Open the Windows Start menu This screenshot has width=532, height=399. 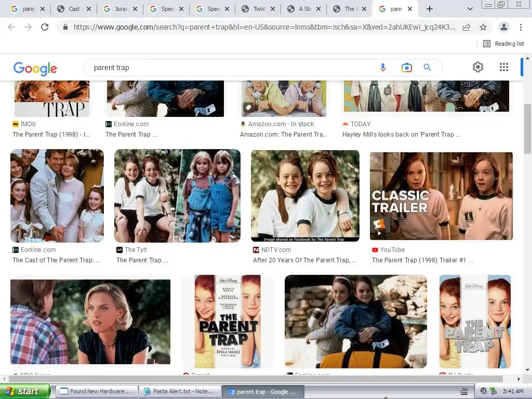(x=24, y=391)
